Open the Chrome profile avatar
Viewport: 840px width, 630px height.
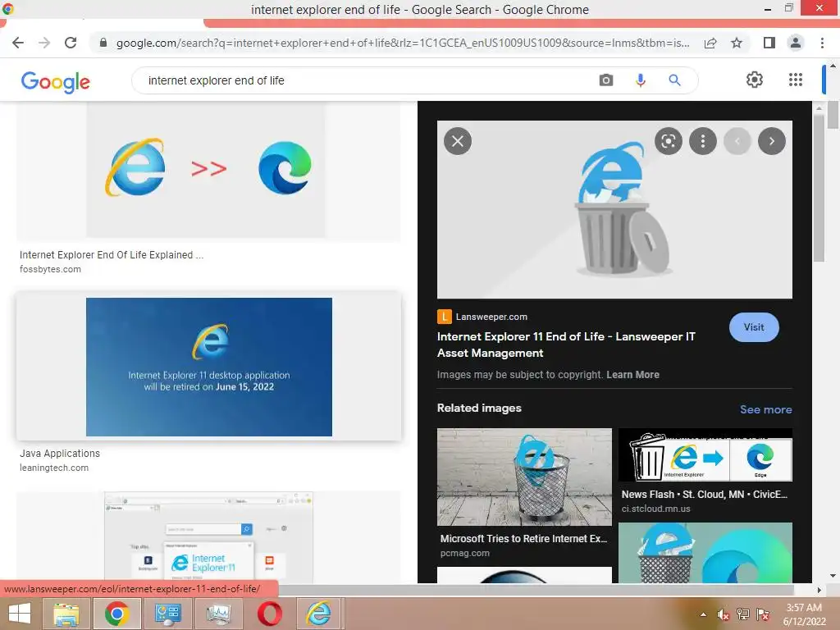point(796,43)
